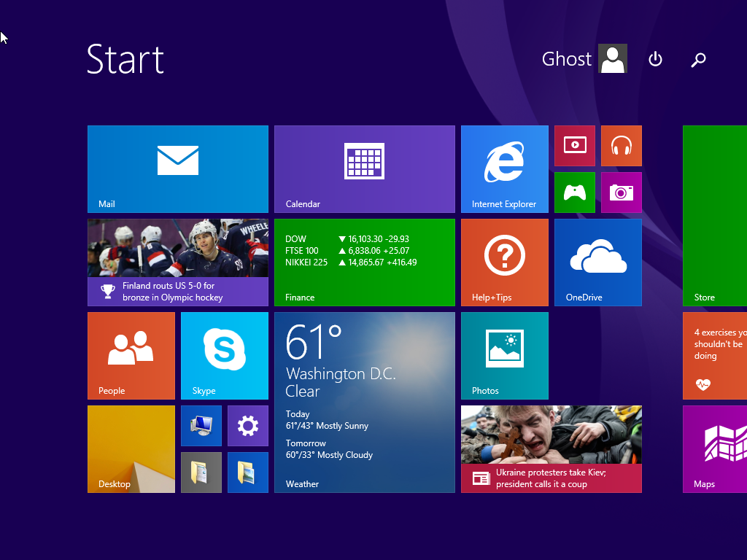The image size is (747, 560).
Task: Open the Music app headphones tile
Action: coord(621,145)
